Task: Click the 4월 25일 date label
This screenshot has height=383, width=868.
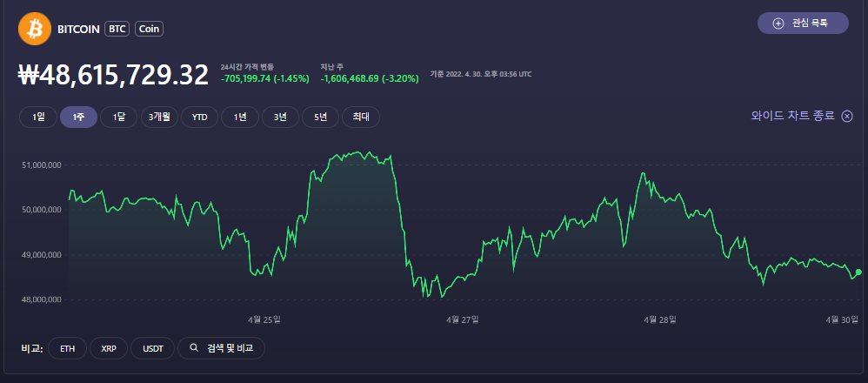Action: tap(264, 319)
